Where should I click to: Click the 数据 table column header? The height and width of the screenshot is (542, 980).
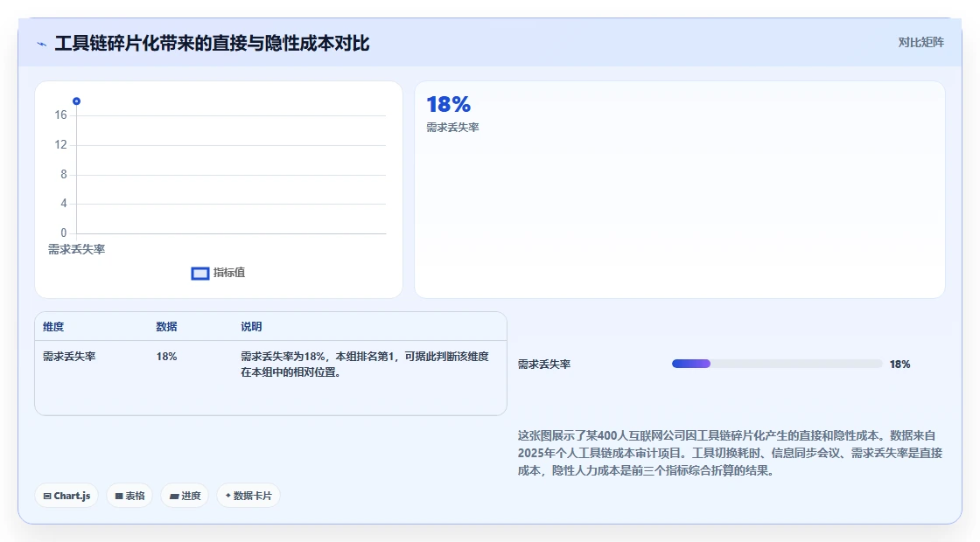pos(166,327)
